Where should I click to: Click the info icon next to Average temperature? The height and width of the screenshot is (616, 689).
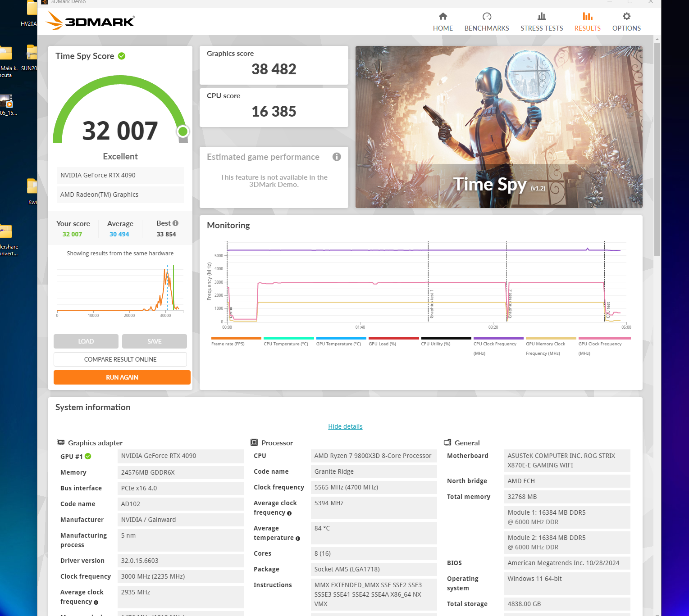point(298,539)
